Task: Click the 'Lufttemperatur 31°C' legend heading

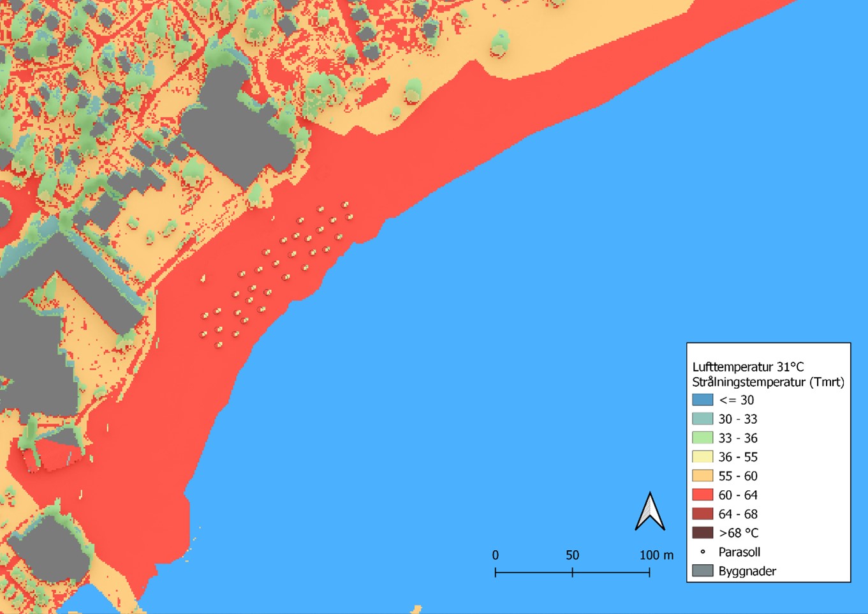Action: 748,367
